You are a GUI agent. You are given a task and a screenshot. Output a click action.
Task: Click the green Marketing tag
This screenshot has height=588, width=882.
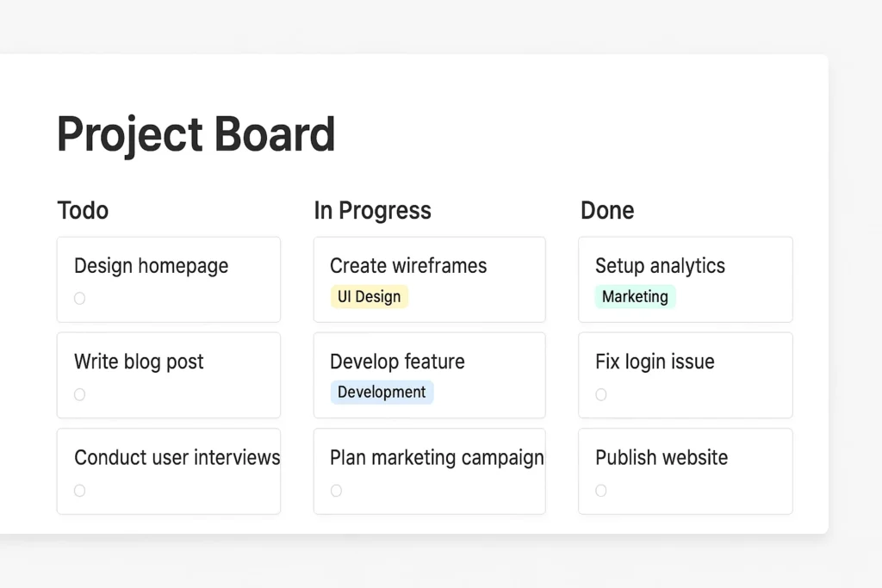pyautogui.click(x=635, y=297)
